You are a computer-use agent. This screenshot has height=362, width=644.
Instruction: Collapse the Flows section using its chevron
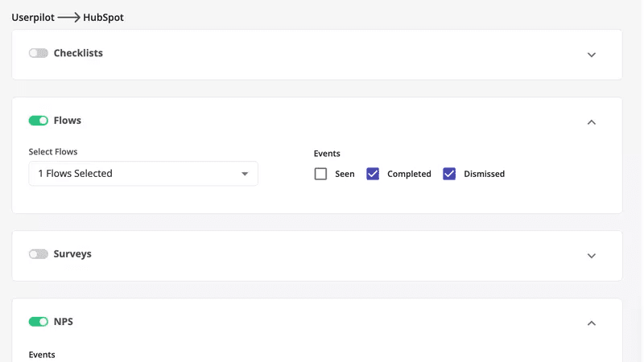[x=592, y=122]
